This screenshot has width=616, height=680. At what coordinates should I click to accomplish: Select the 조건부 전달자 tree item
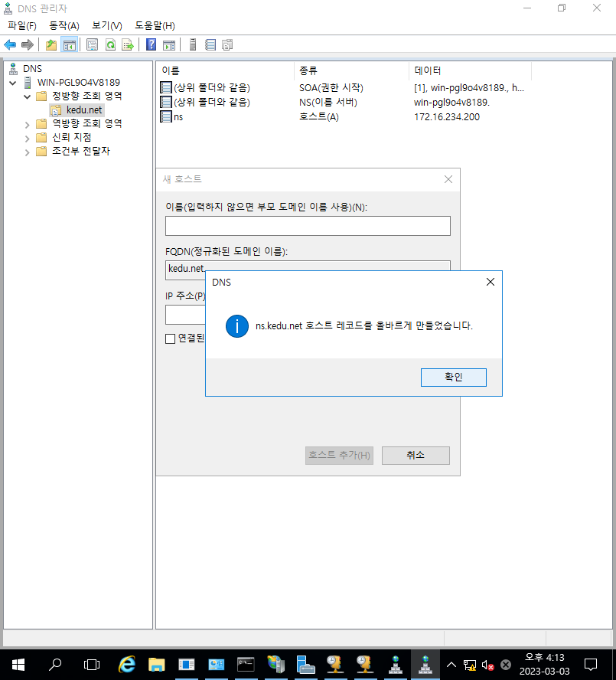coord(80,152)
